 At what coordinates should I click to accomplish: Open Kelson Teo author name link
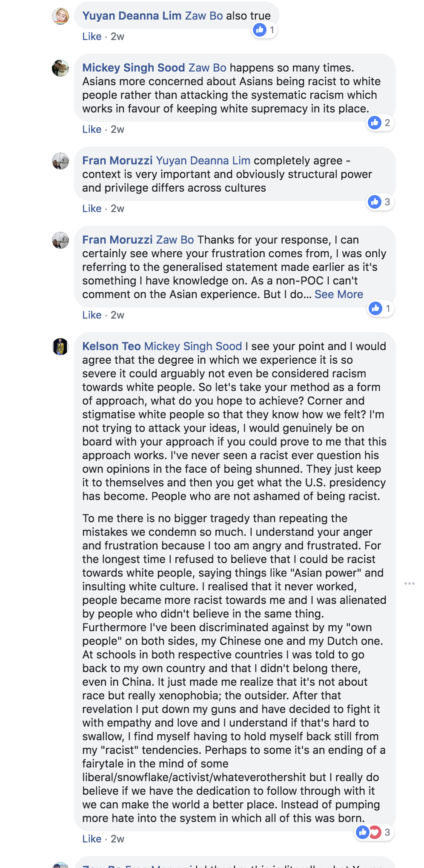[x=112, y=346]
